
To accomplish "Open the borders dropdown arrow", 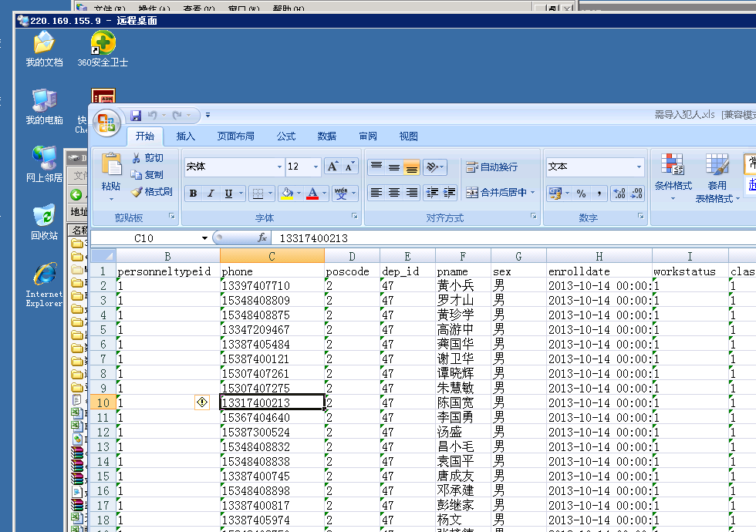I will coord(271,194).
